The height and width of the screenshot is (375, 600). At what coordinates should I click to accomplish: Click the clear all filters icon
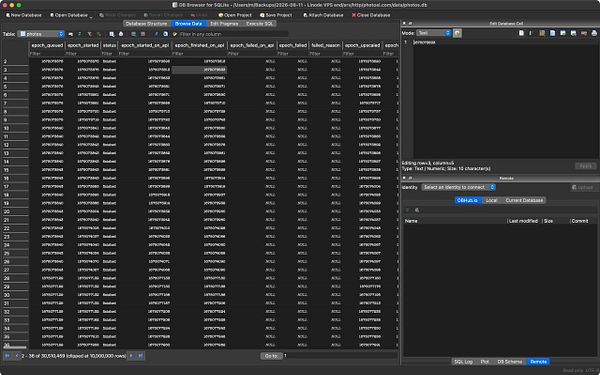coord(89,34)
